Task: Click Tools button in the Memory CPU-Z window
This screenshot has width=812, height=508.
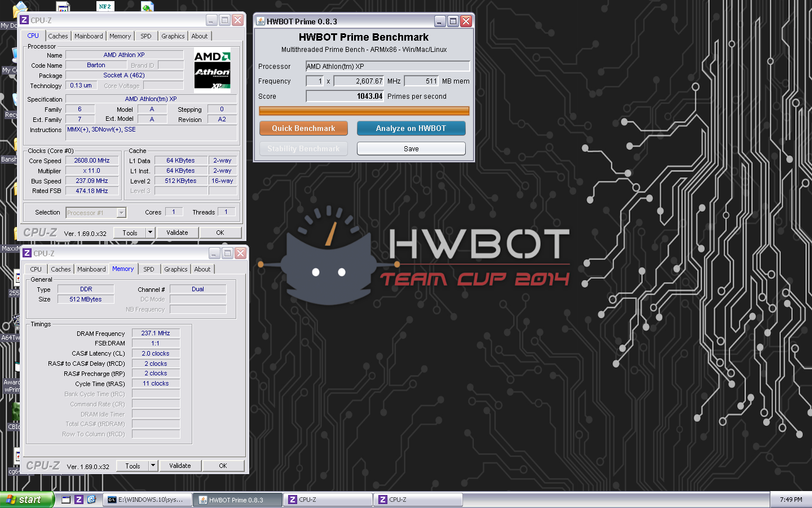Action: pyautogui.click(x=133, y=466)
